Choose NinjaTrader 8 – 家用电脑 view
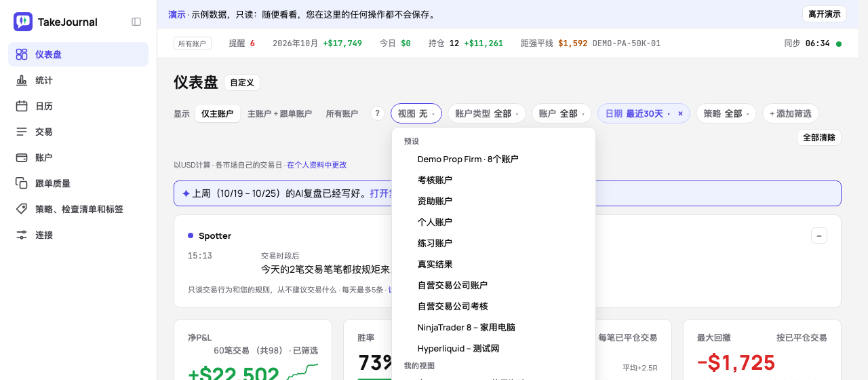 pyautogui.click(x=494, y=327)
